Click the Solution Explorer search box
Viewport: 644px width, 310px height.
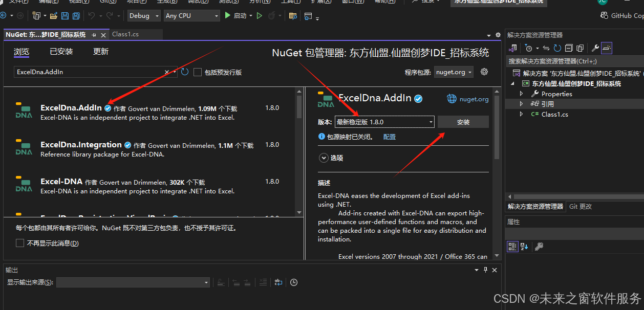574,61
